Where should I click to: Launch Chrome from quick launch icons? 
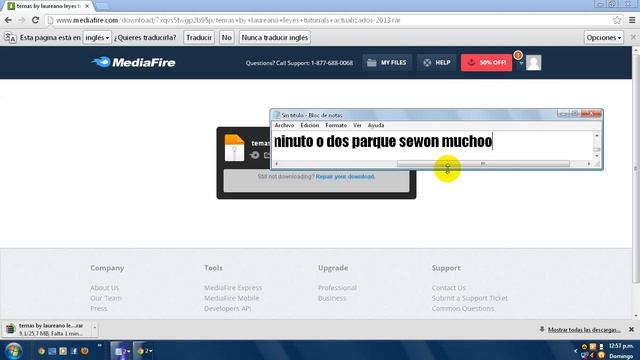41,351
